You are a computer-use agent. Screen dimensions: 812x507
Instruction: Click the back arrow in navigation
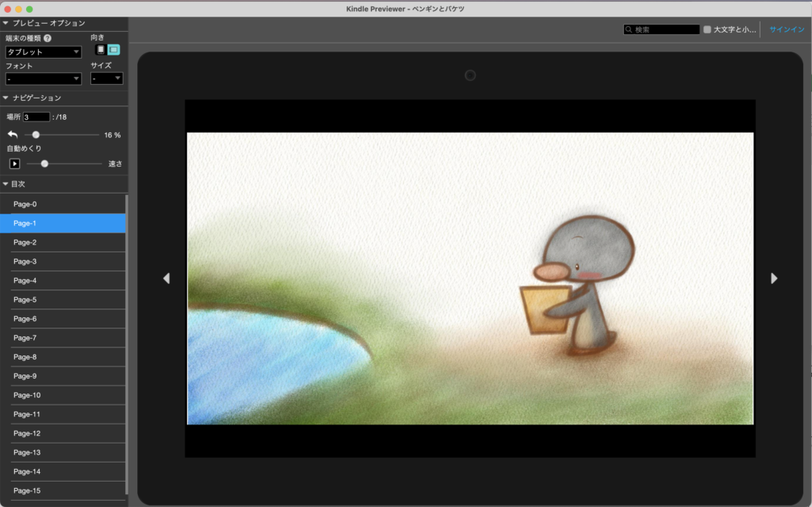tap(13, 135)
